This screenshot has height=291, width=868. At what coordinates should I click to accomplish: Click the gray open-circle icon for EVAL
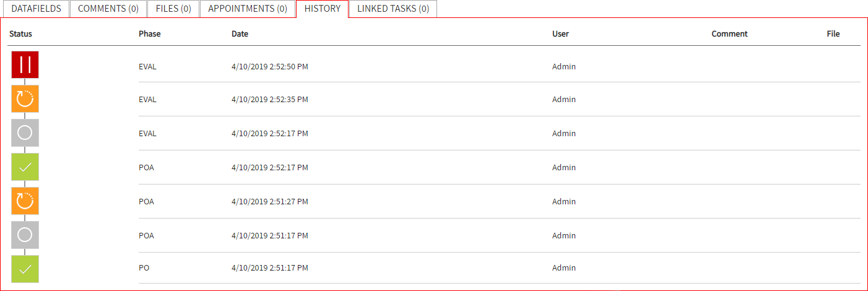click(x=25, y=133)
